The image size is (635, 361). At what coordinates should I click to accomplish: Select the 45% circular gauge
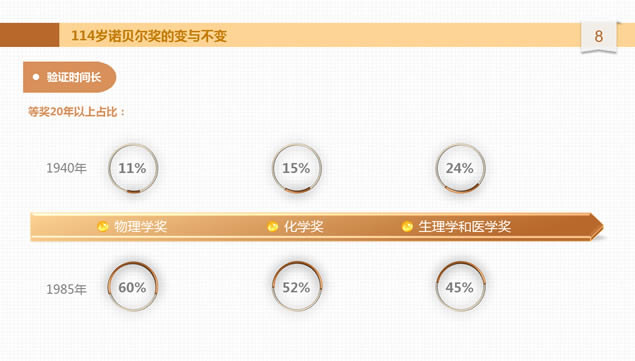tap(460, 286)
